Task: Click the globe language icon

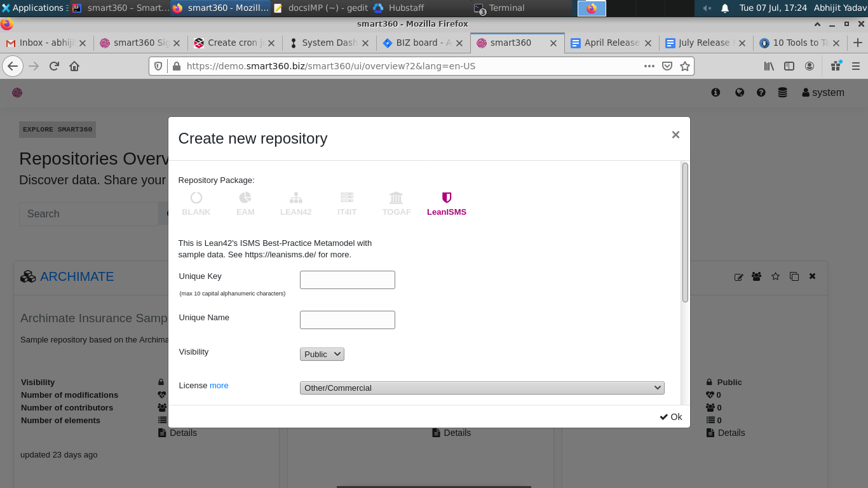Action: point(740,92)
